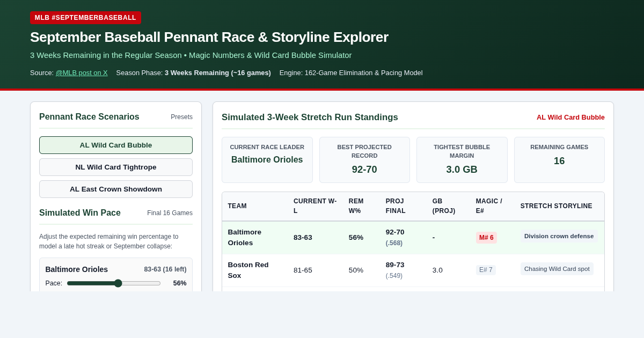Click Baltimore Orioles in the standings table
This screenshot has height=338, width=644.
[245, 238]
